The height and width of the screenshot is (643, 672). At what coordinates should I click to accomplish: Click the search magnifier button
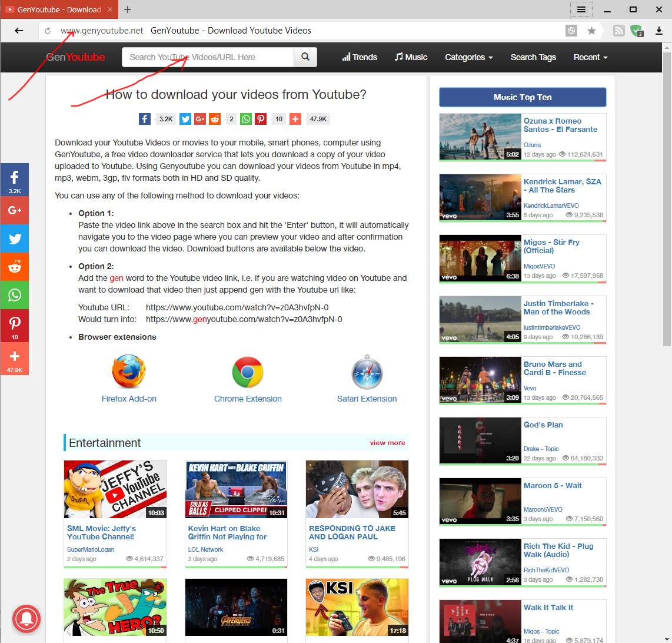(305, 57)
